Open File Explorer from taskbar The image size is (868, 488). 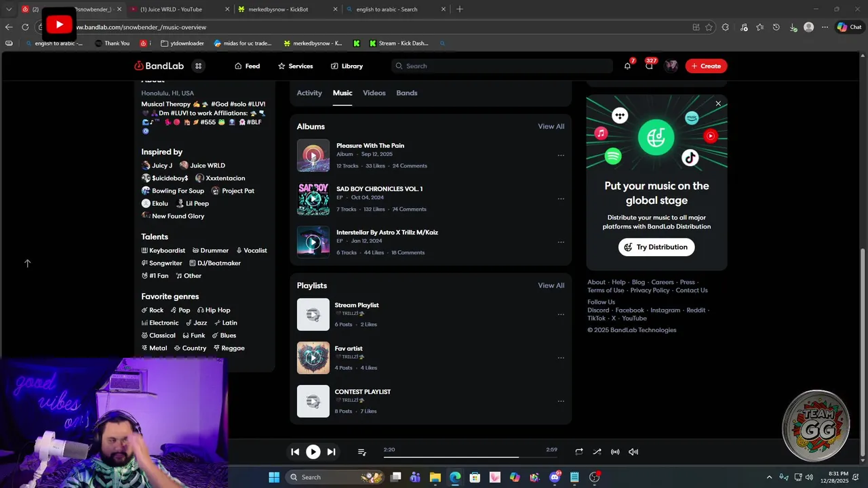435,477
